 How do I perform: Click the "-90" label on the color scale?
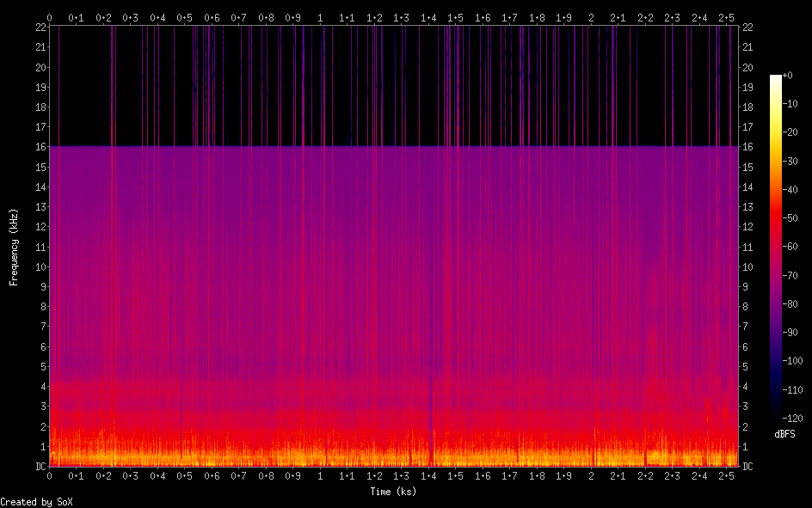coord(790,333)
